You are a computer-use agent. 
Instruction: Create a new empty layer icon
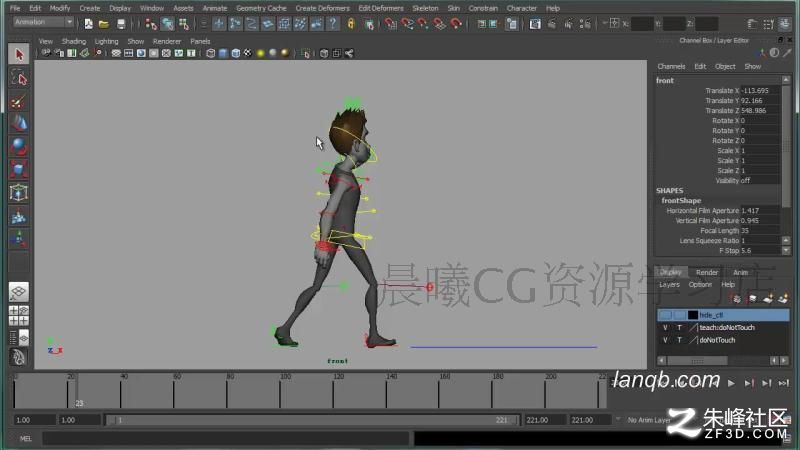(767, 299)
